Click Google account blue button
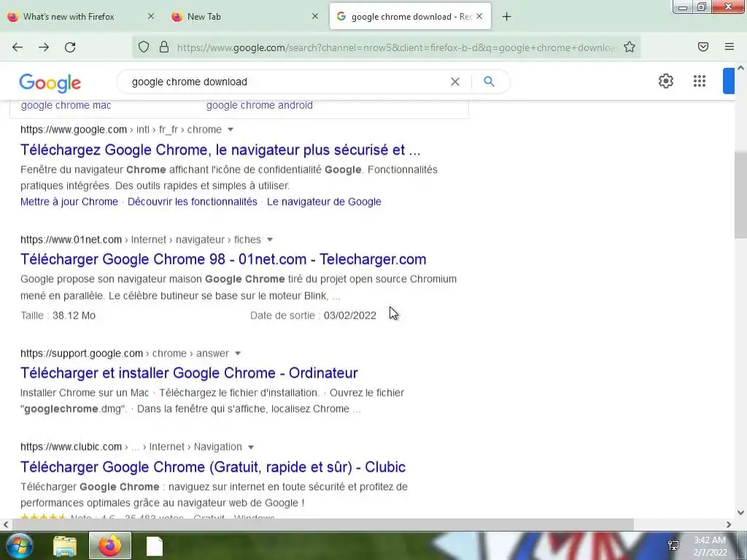Image resolution: width=747 pixels, height=560 pixels. [729, 81]
